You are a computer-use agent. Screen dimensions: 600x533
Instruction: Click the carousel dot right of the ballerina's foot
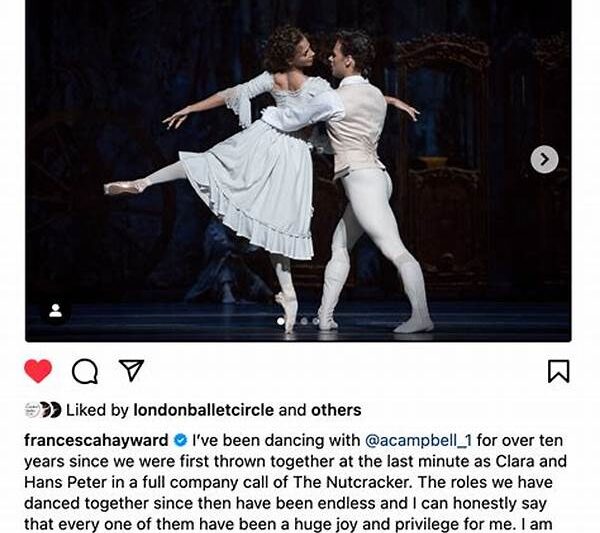[x=304, y=321]
